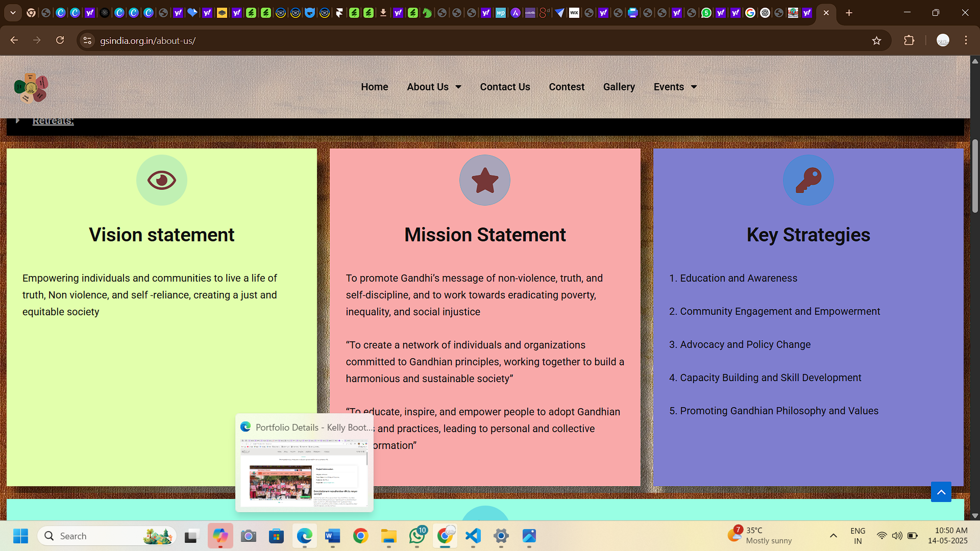980x551 pixels.
Task: Open WhatsApp from the taskbar
Action: (417, 536)
